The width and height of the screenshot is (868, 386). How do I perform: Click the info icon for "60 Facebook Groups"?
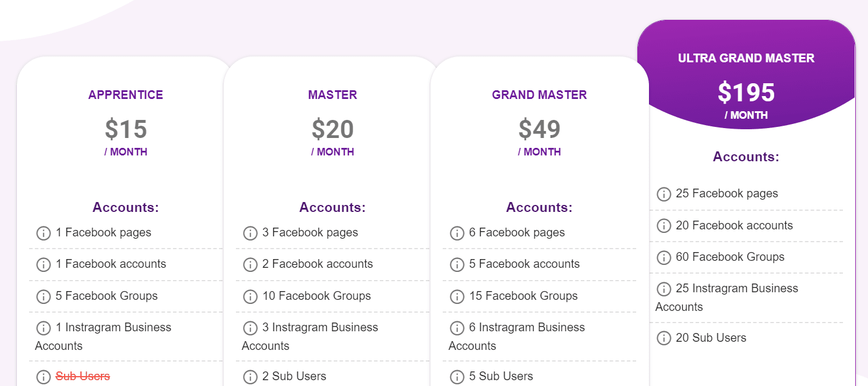point(664,257)
